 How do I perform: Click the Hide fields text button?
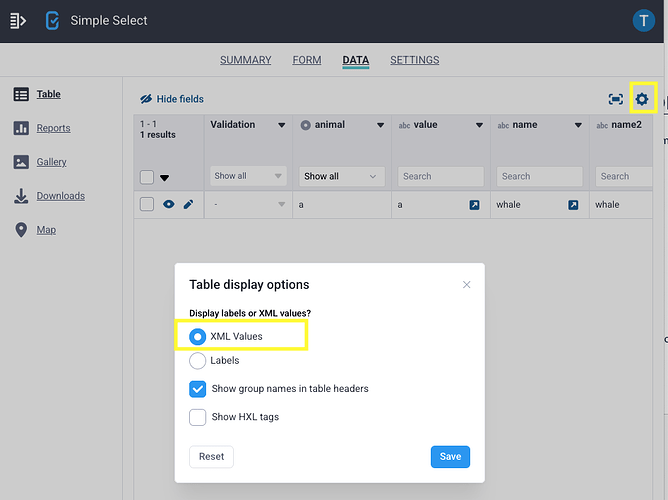180,99
